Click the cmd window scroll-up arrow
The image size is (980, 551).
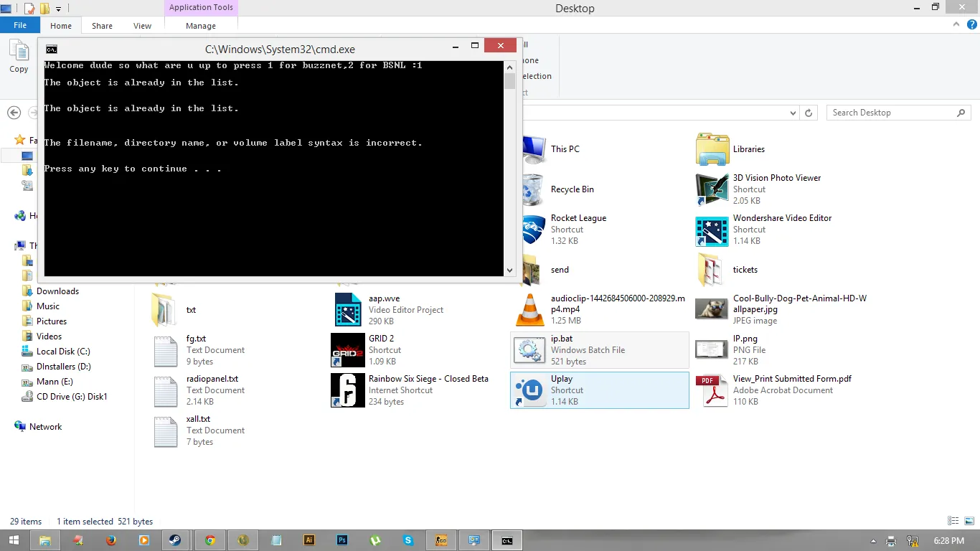(509, 66)
